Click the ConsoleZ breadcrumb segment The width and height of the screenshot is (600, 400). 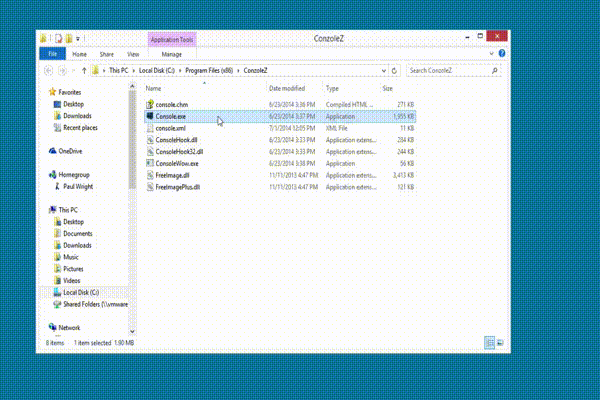coord(255,70)
